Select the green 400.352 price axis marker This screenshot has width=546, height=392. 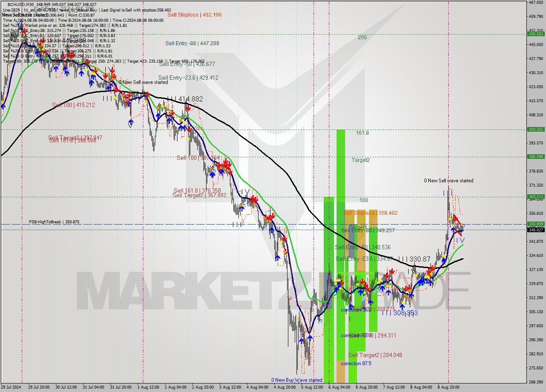point(536,130)
